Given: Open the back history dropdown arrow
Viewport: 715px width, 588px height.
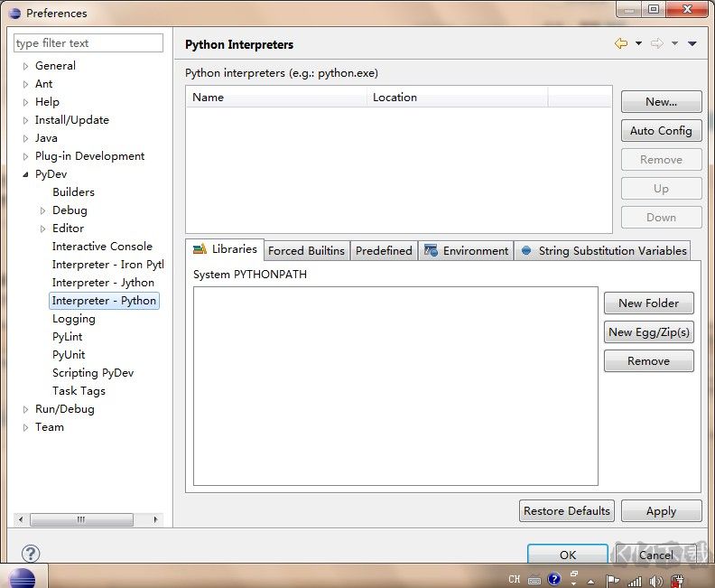Looking at the screenshot, I should [638, 43].
